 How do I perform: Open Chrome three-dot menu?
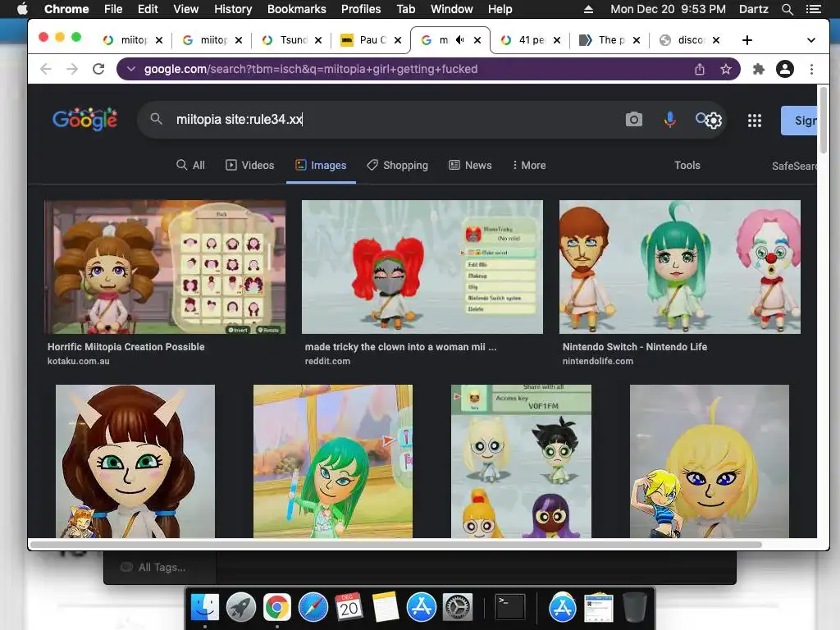coord(811,69)
